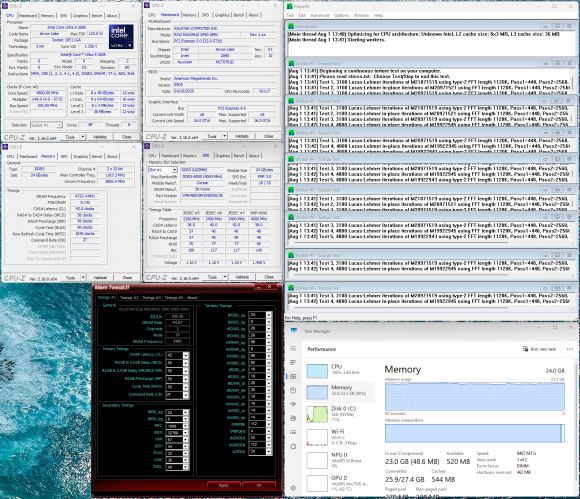
Task: Switch to Bench tab in CPU-Z CPU window
Action: (97, 16)
